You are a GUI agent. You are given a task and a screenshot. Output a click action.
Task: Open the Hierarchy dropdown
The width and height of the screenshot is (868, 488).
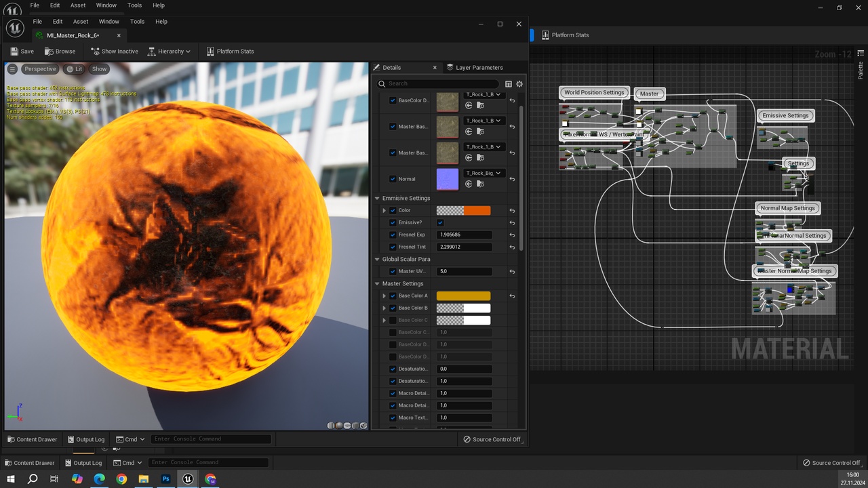tap(170, 52)
